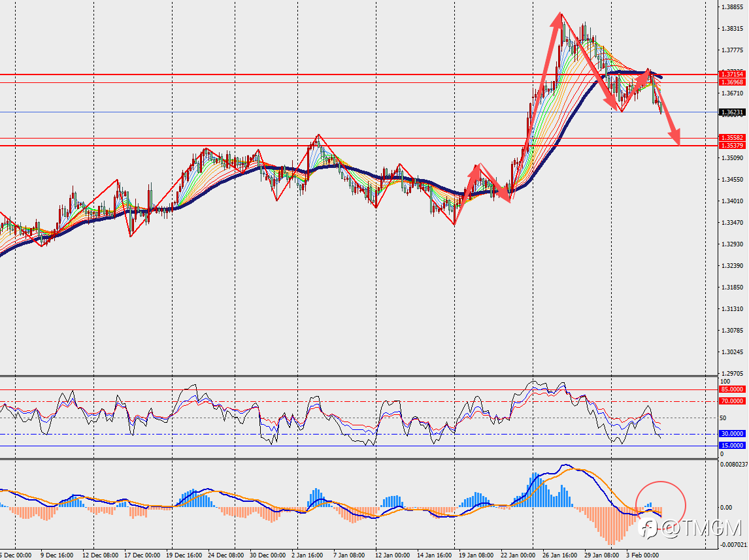The image size is (749, 560).
Task: Click the 2 Jan 16:00 time axis label
Action: (x=308, y=555)
